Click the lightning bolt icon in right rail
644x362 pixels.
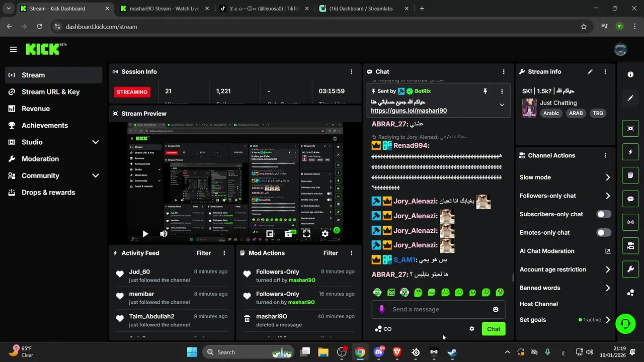point(630,152)
